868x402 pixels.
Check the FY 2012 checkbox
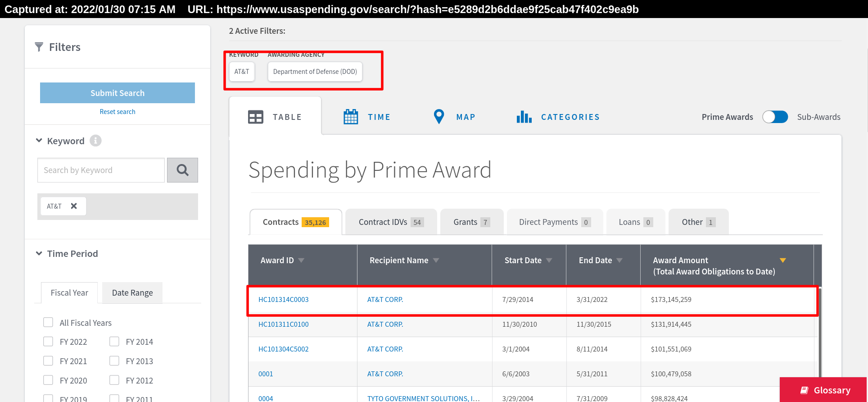[x=114, y=380]
